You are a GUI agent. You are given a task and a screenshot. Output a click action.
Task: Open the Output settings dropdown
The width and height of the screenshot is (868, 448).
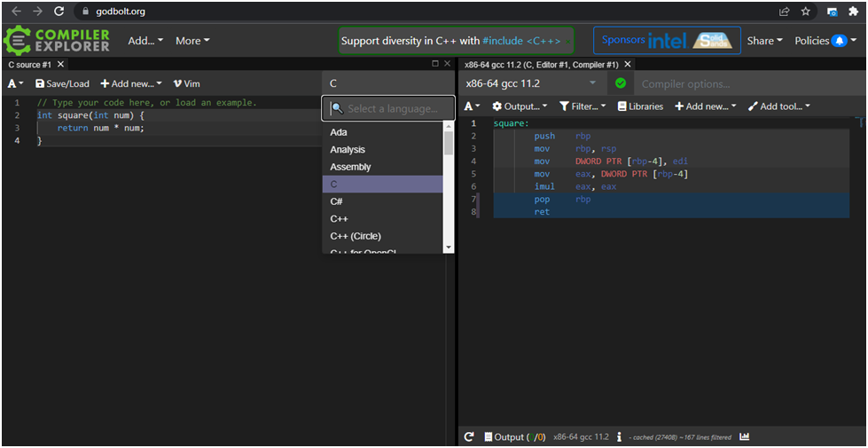[520, 106]
